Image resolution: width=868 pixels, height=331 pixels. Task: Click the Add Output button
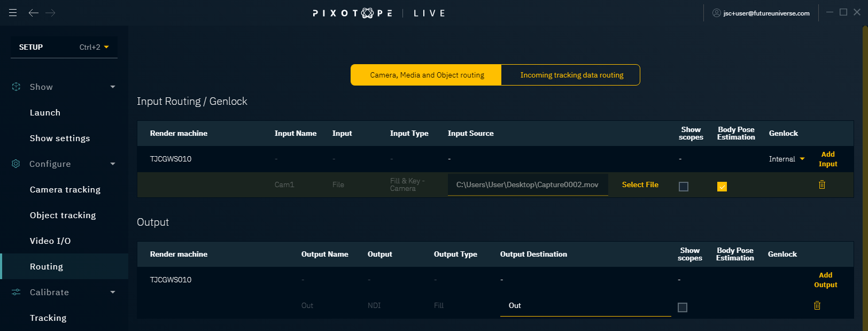tap(825, 280)
